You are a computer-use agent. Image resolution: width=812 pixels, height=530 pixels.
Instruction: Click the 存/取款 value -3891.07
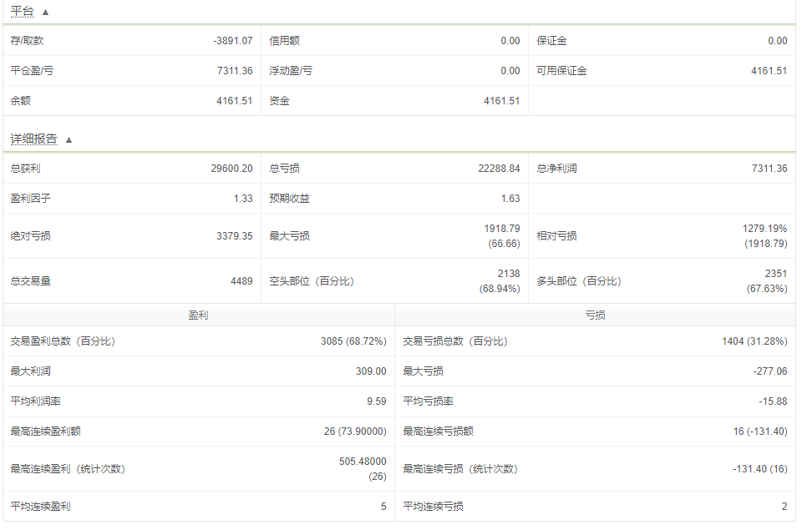(x=233, y=41)
